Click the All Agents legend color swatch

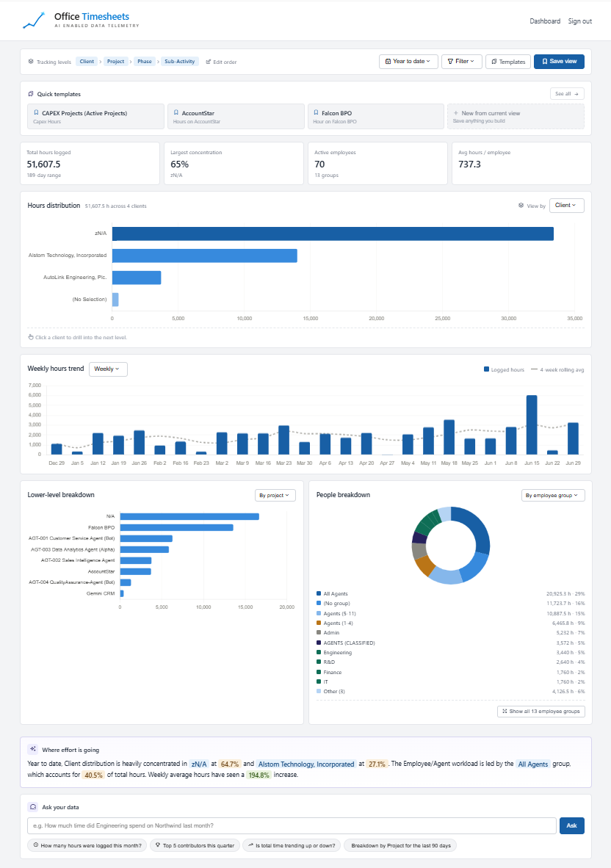(x=319, y=593)
